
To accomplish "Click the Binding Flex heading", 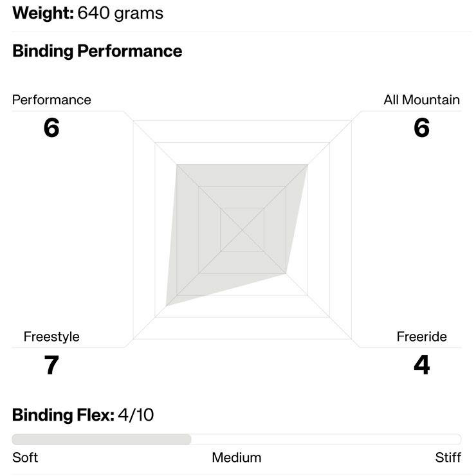I will click(63, 415).
